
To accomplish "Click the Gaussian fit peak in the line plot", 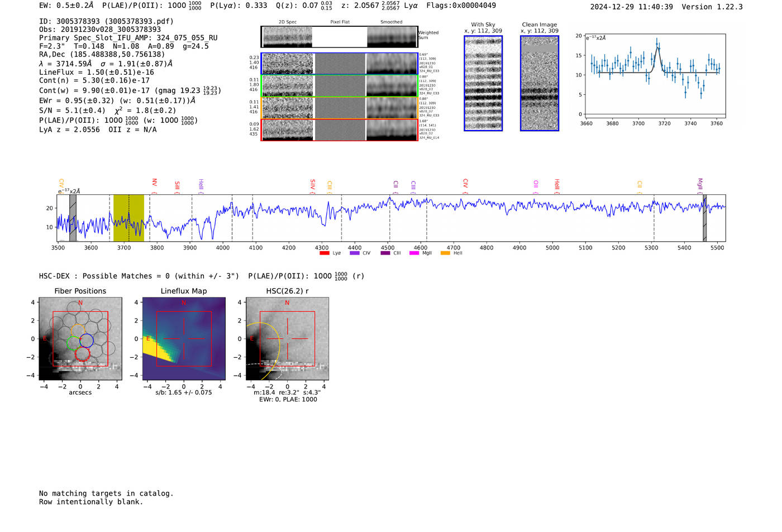I will (657, 48).
